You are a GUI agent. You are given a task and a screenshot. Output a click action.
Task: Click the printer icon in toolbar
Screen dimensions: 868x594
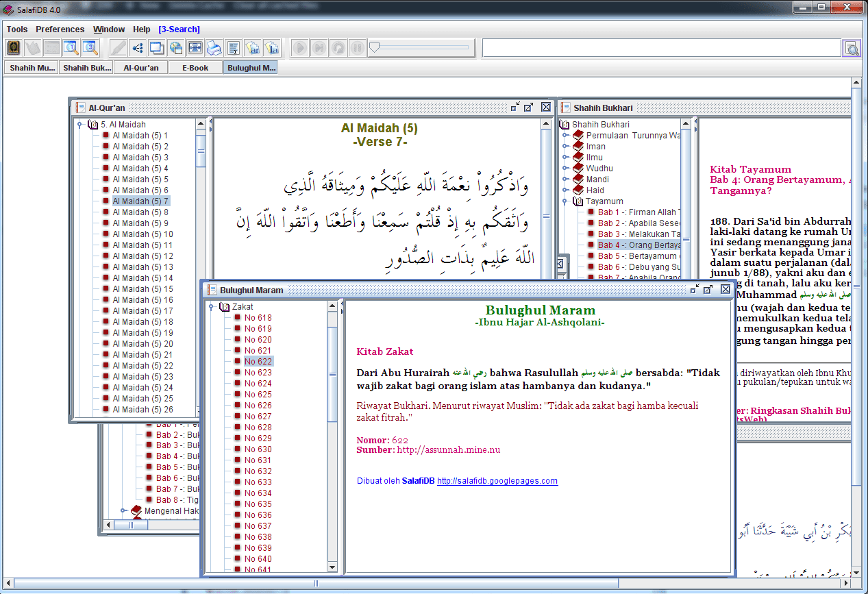(214, 48)
